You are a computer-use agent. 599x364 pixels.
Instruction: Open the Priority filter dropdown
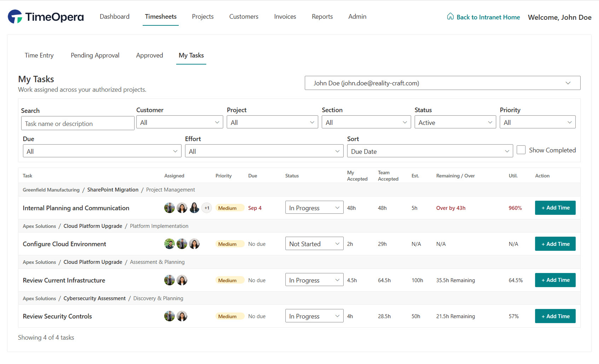click(538, 122)
